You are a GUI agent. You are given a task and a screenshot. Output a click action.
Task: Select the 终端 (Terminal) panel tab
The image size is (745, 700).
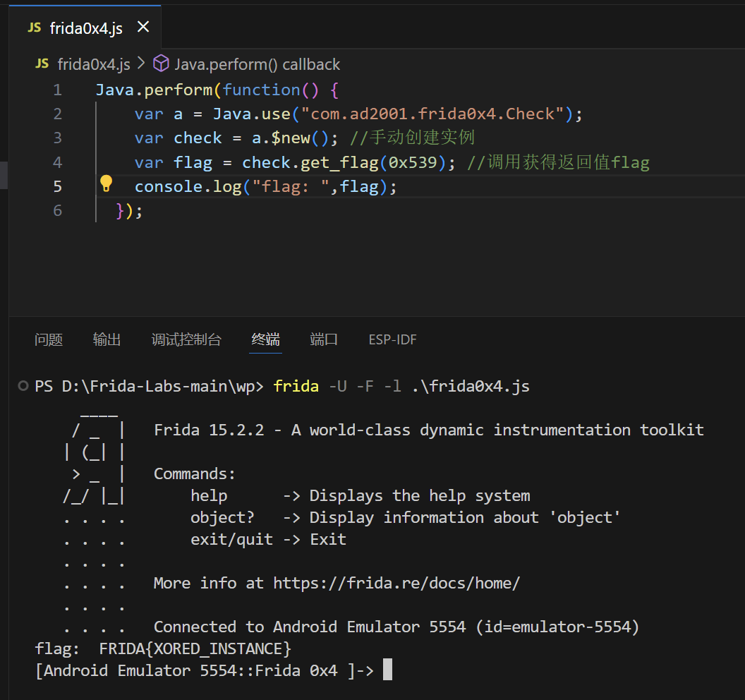click(265, 340)
